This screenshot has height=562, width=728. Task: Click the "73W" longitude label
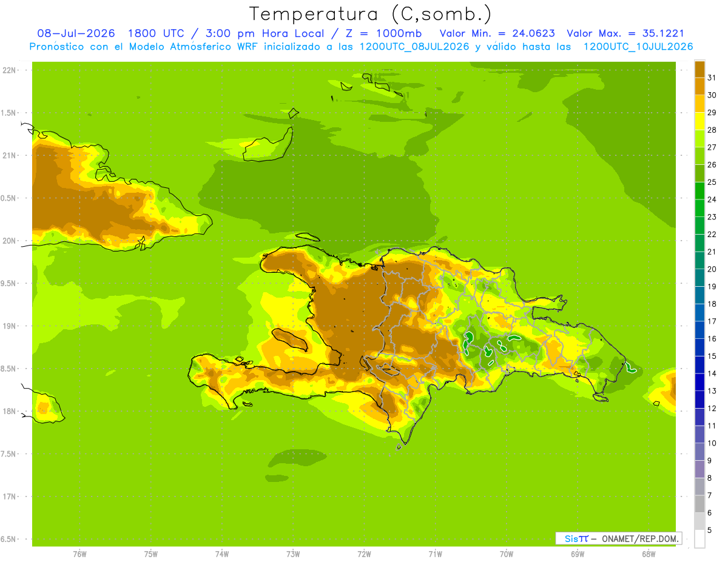tap(293, 554)
